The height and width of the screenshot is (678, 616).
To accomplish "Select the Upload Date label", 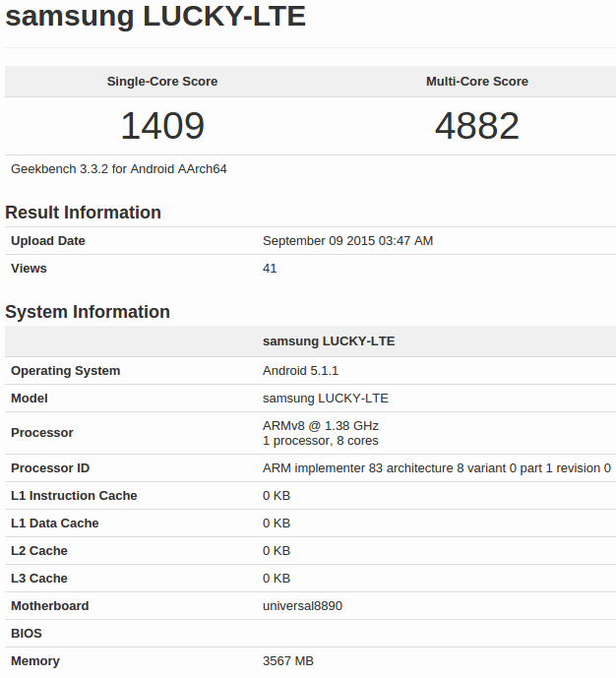I will coord(48,241).
